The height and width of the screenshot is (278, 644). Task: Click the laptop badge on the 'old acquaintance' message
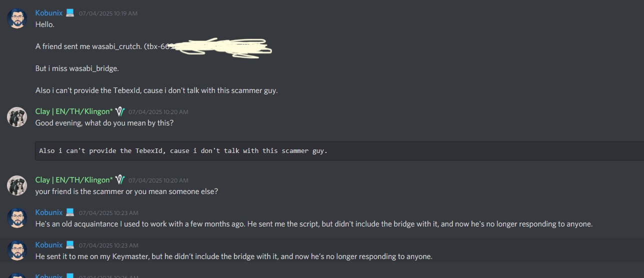tap(70, 212)
